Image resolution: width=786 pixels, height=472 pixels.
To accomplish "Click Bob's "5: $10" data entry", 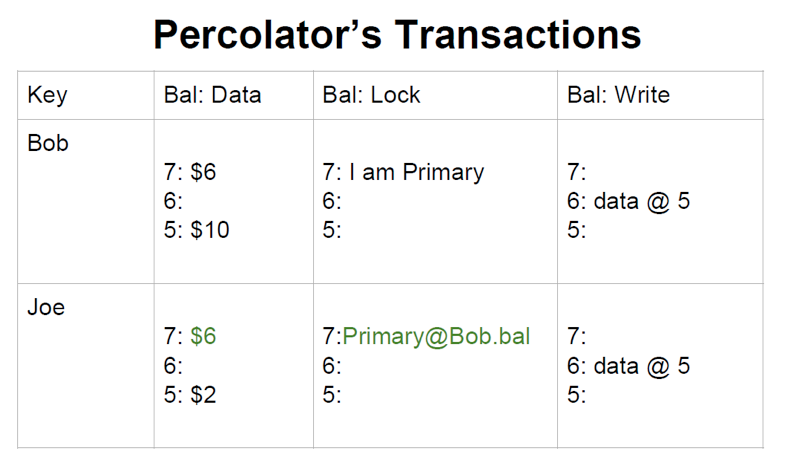I will (x=197, y=230).
